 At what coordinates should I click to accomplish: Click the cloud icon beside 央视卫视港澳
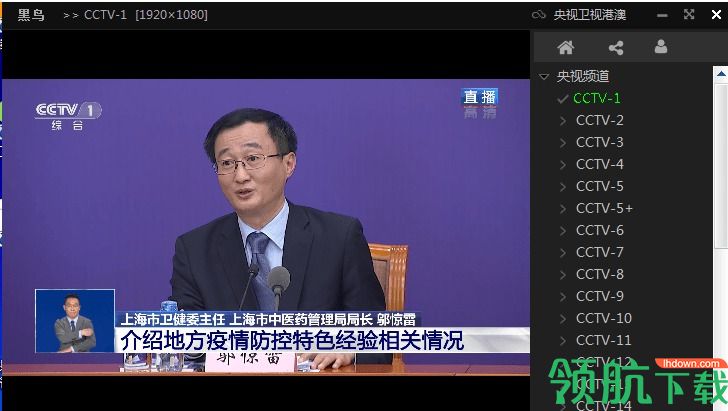click(539, 15)
